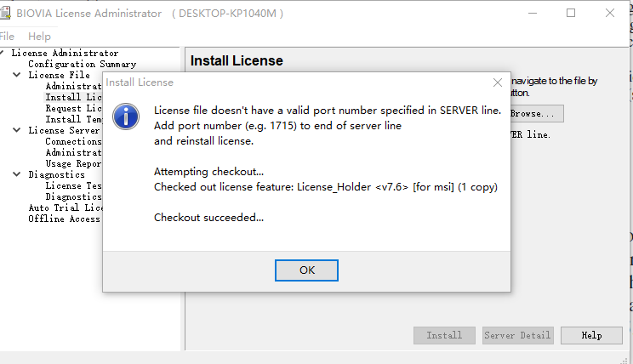Click the greyed Install button
This screenshot has height=364, width=633.
pos(444,335)
